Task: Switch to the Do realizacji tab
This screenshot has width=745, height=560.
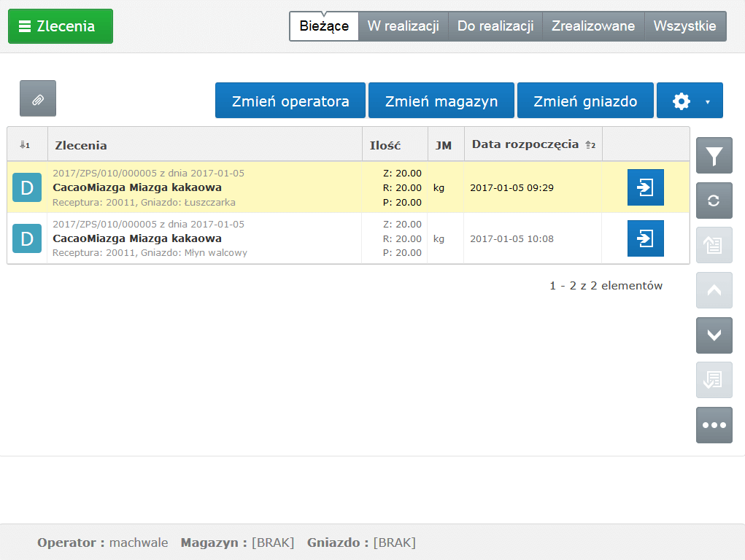Action: (495, 26)
